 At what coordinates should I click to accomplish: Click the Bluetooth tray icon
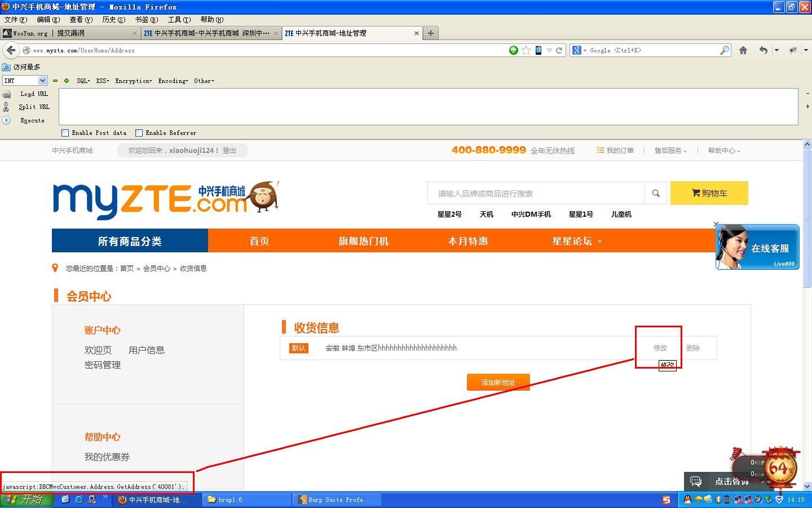point(718,500)
